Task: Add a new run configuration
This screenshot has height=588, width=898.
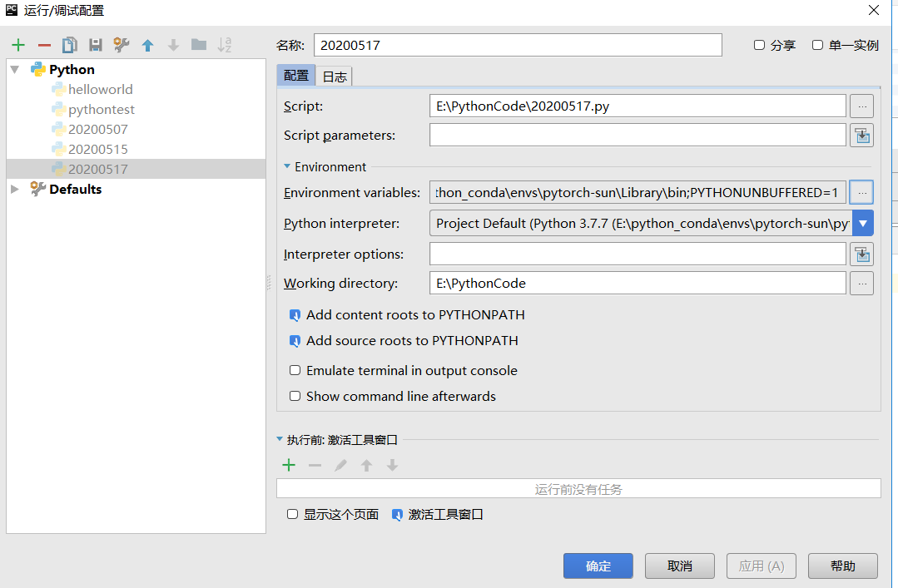Action: click(x=17, y=45)
